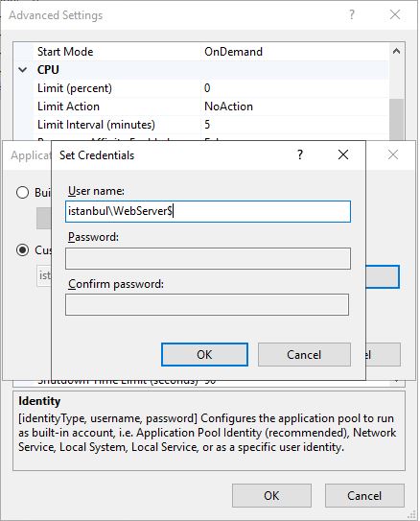Cancel the Set Credentials dialog
This screenshot has width=420, height=521.
[x=304, y=355]
